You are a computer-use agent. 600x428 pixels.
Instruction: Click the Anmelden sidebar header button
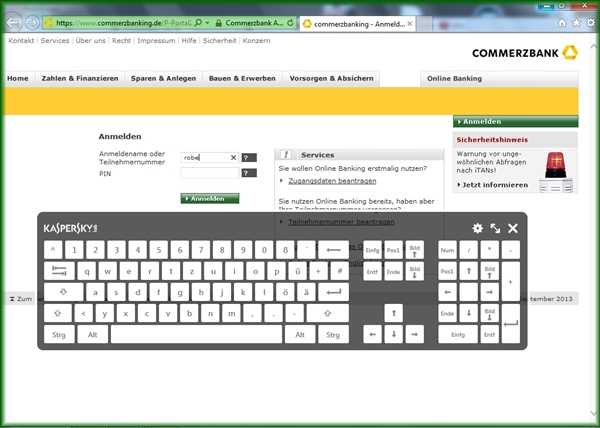click(515, 122)
